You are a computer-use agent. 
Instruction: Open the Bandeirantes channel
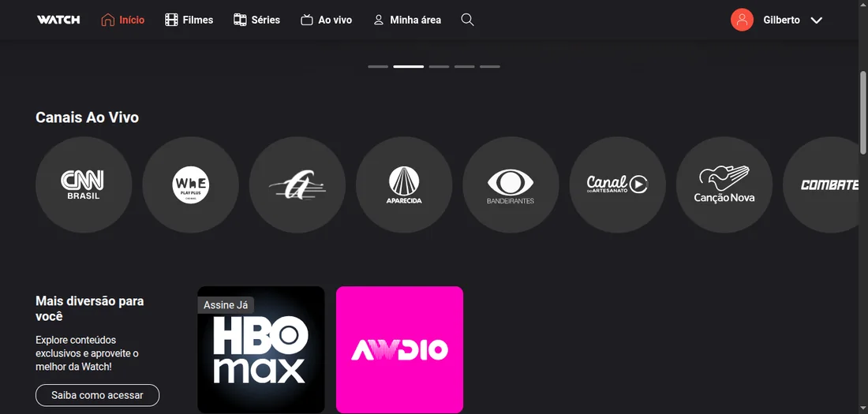511,185
